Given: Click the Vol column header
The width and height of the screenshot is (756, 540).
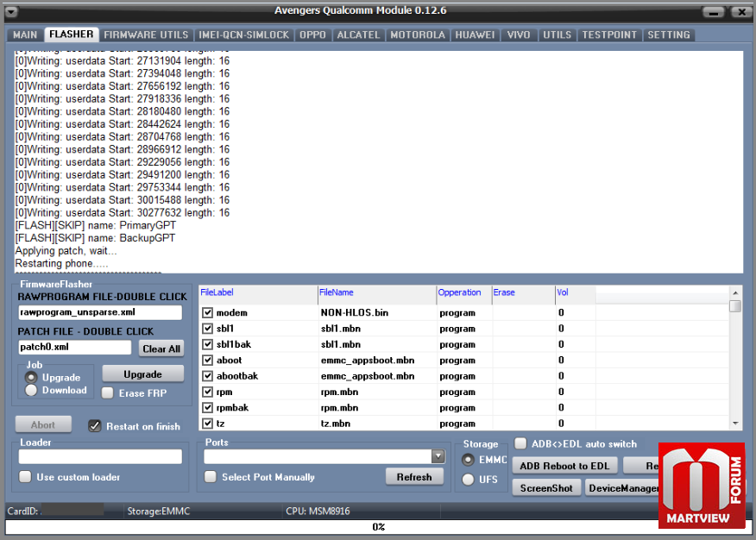Looking at the screenshot, I should coord(576,293).
